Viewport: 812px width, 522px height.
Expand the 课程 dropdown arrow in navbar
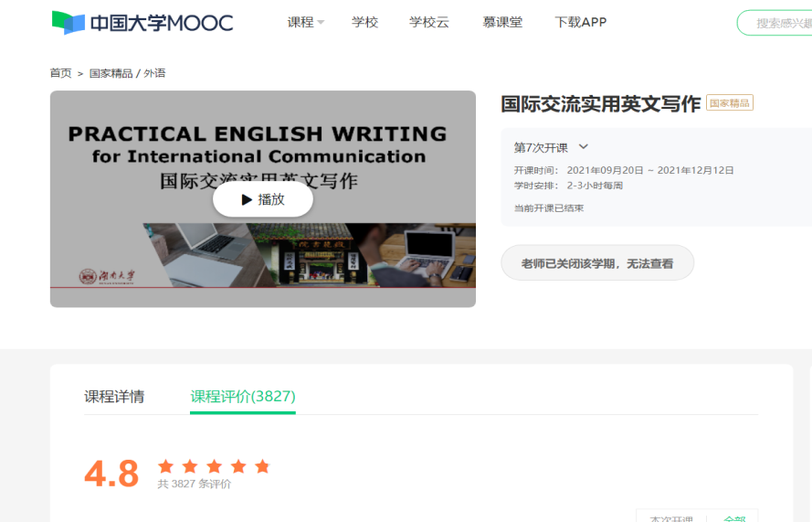321,23
